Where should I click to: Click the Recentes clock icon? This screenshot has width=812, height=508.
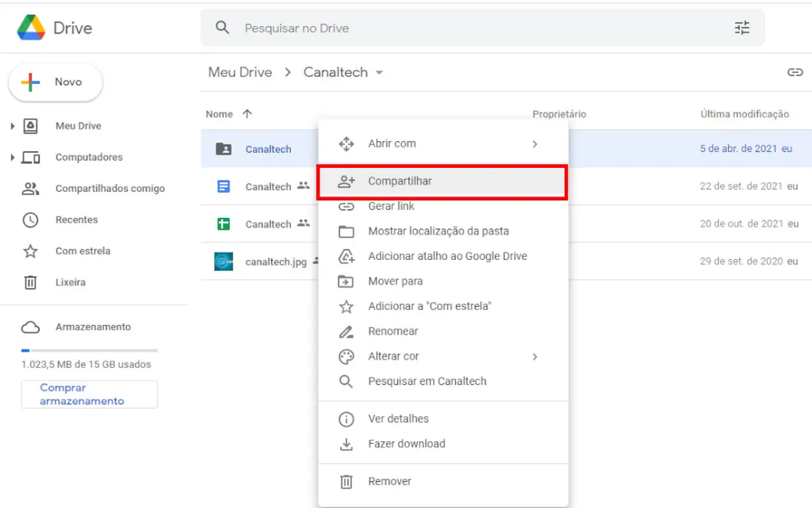(31, 220)
